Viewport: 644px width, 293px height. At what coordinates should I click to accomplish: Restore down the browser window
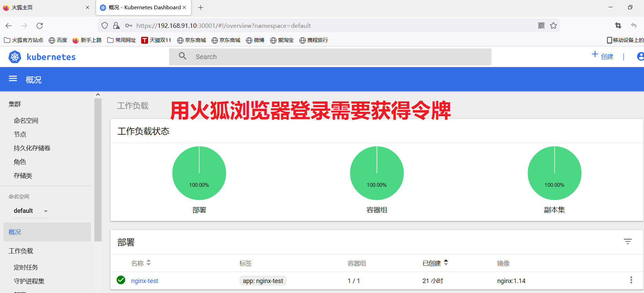coord(630,7)
